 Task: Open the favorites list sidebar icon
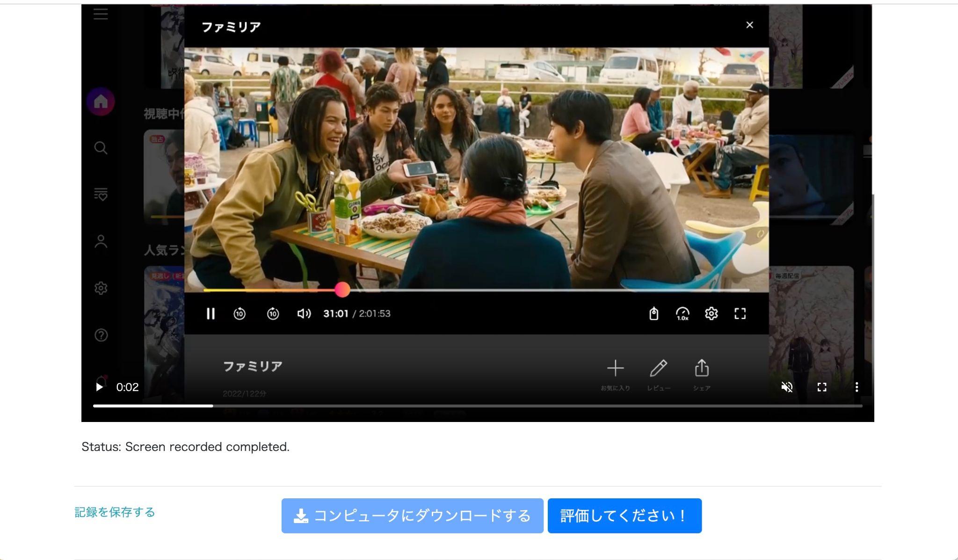click(101, 194)
